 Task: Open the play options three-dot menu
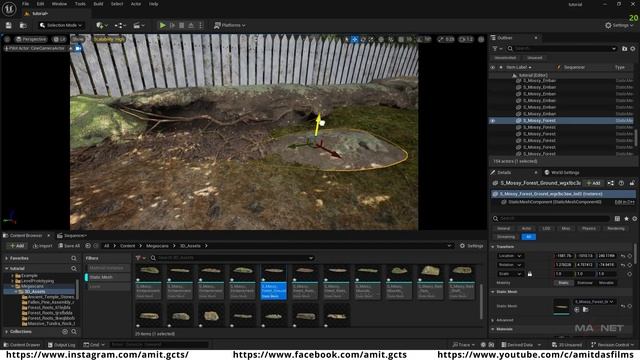[200, 25]
